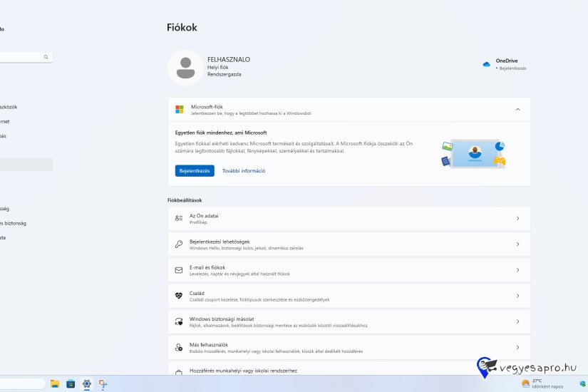
Task: Click the search magnifier icon in settings
Action: (x=46, y=57)
